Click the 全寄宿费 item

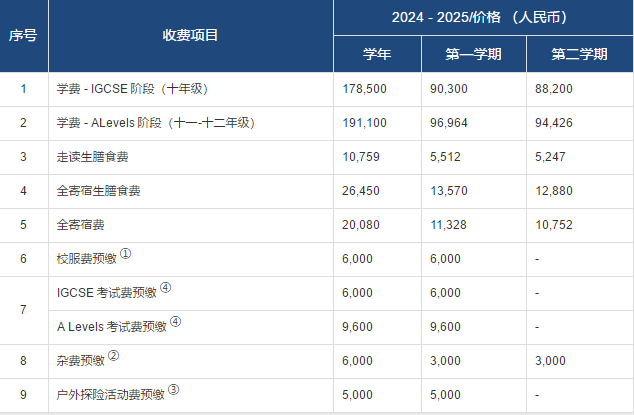click(81, 225)
